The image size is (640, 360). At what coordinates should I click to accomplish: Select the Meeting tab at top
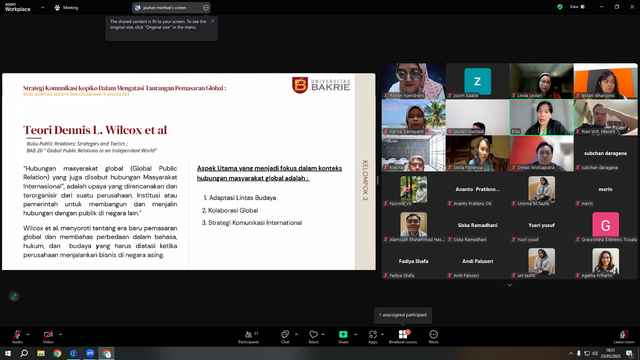pos(66,7)
